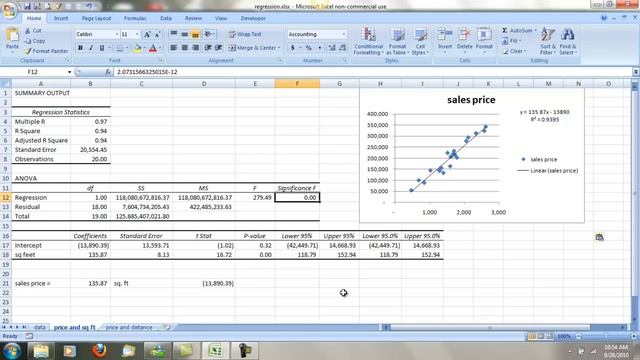640x360 pixels.
Task: Click the Fill button
Action: tap(510, 41)
